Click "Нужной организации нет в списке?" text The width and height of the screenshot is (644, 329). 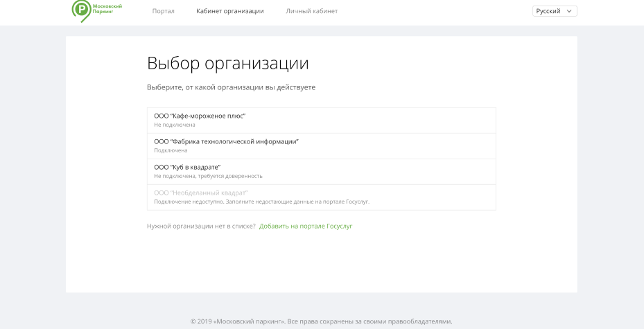[201, 226]
